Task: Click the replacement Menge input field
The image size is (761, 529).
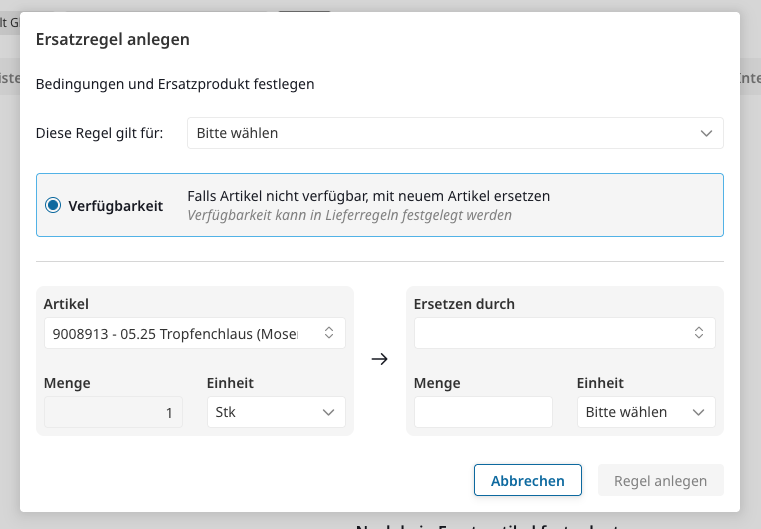Action: [483, 412]
